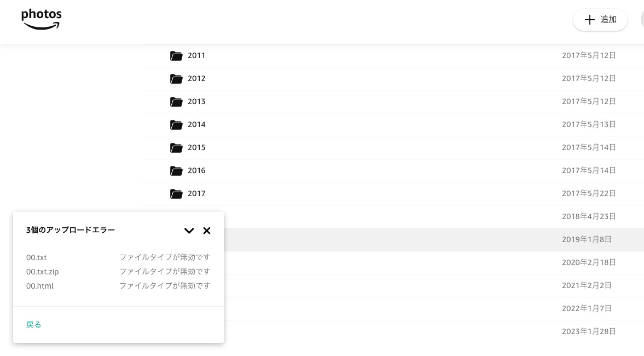Screen dimensions: 644x356
Task: Select the 2013 folder icon
Action: coord(176,102)
